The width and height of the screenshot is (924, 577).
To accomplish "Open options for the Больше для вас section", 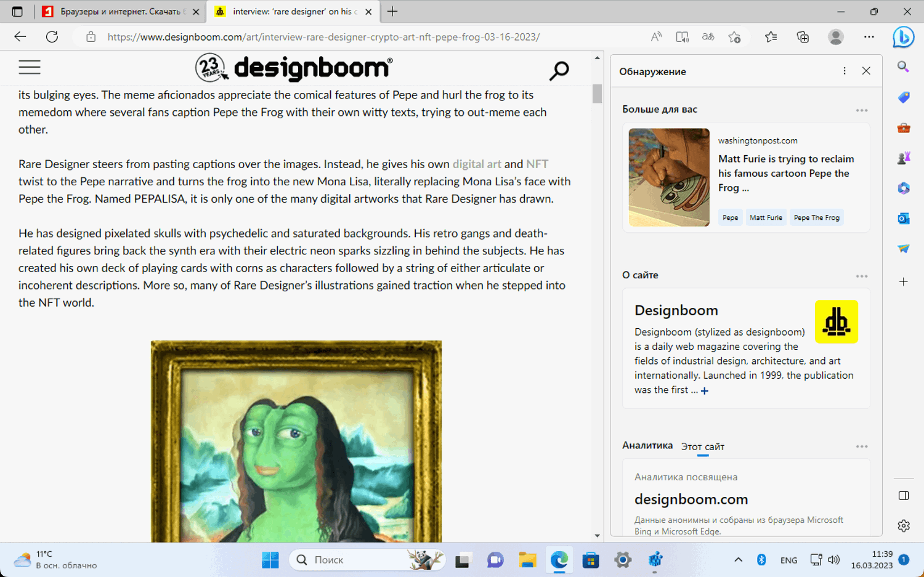I will pos(862,110).
